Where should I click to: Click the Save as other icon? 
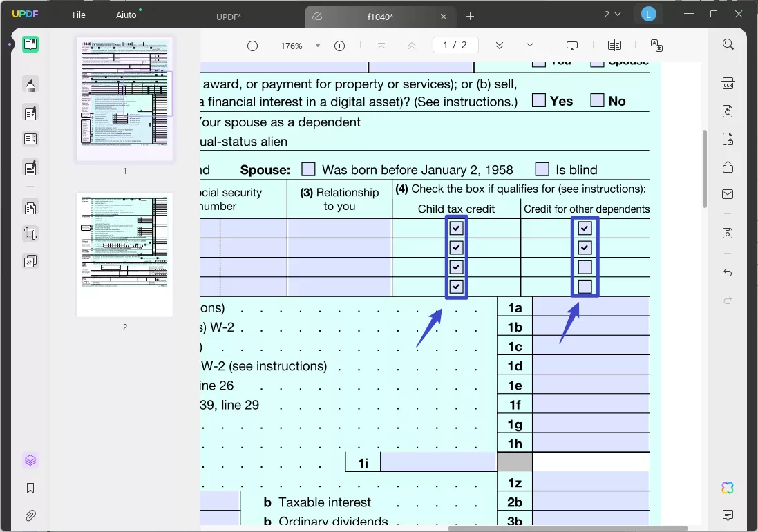(728, 233)
